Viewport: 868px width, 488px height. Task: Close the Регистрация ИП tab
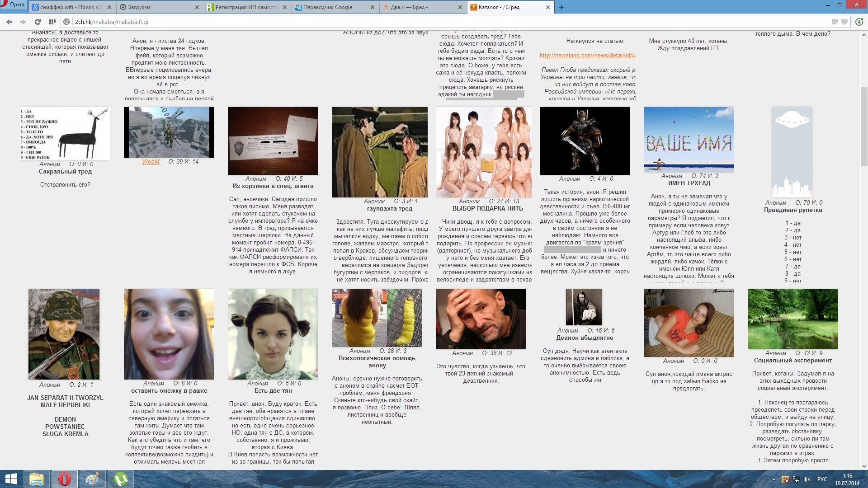285,7
